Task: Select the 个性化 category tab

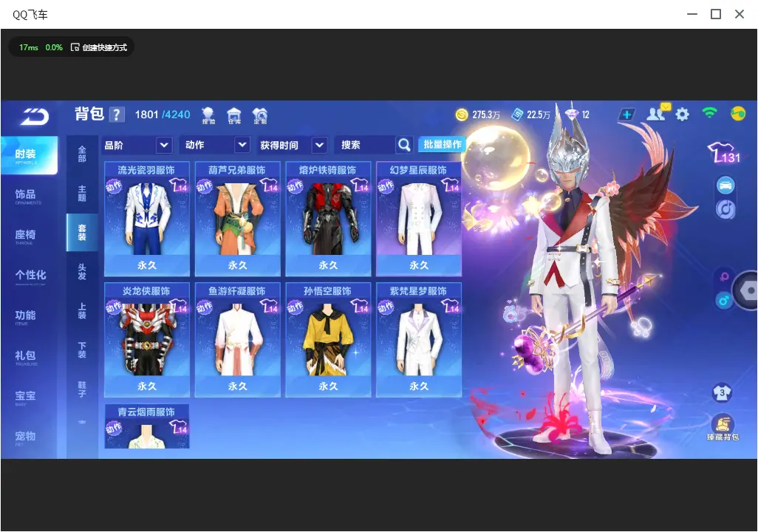Action: [x=29, y=276]
